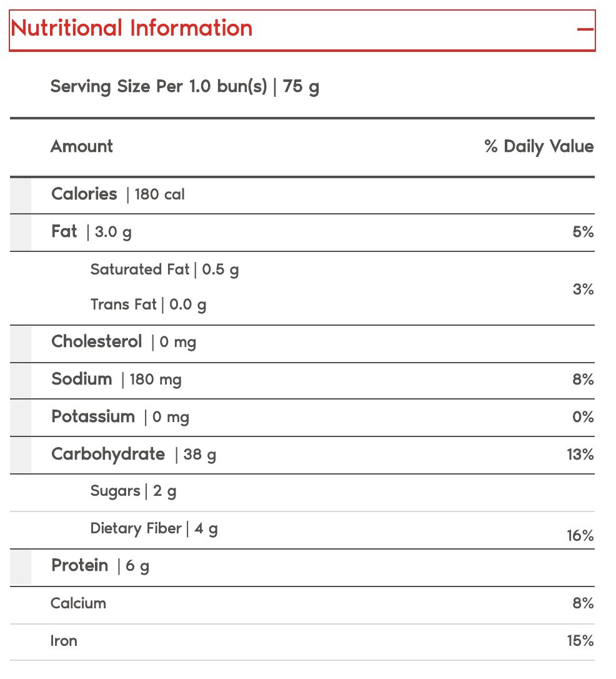Select the Dietary Fiber 4 g line

154,529
